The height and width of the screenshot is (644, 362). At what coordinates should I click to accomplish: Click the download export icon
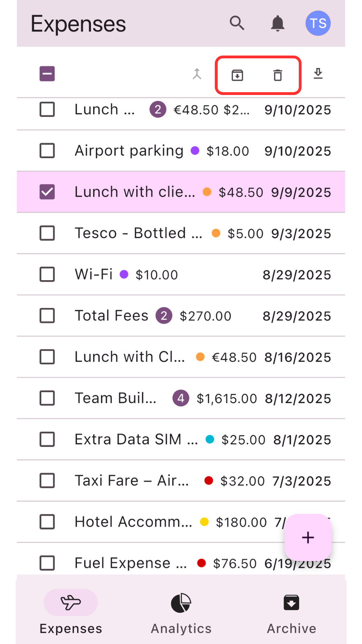click(x=318, y=74)
